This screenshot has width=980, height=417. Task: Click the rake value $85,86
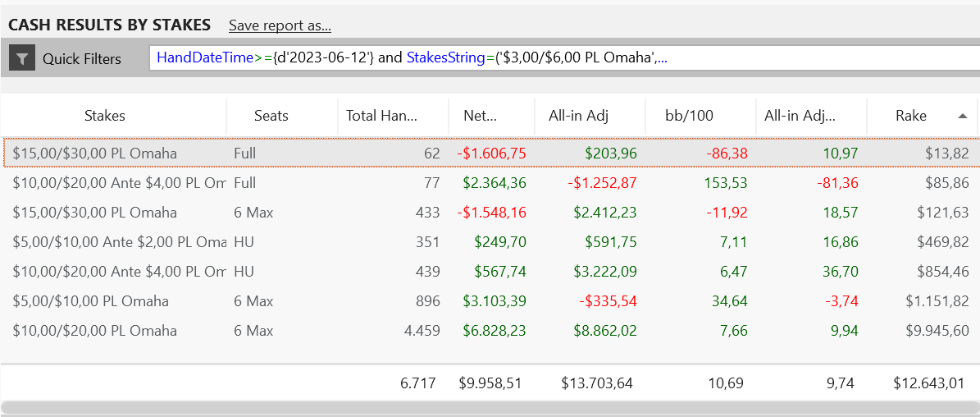pyautogui.click(x=948, y=182)
